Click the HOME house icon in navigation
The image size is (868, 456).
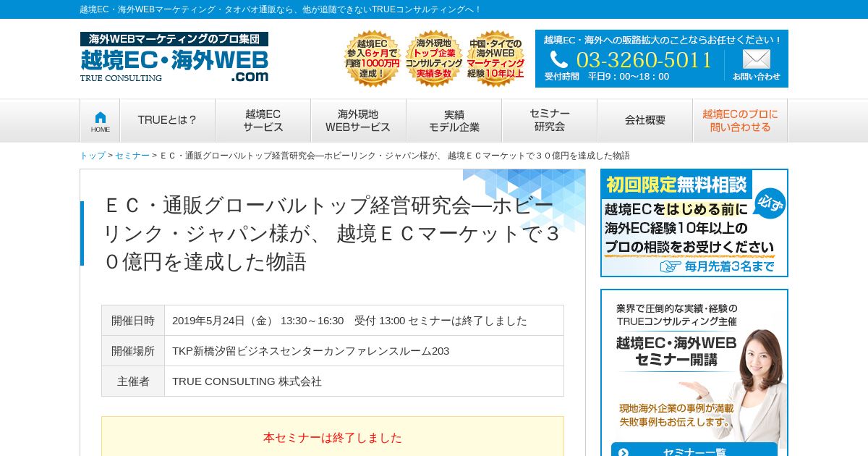click(100, 117)
